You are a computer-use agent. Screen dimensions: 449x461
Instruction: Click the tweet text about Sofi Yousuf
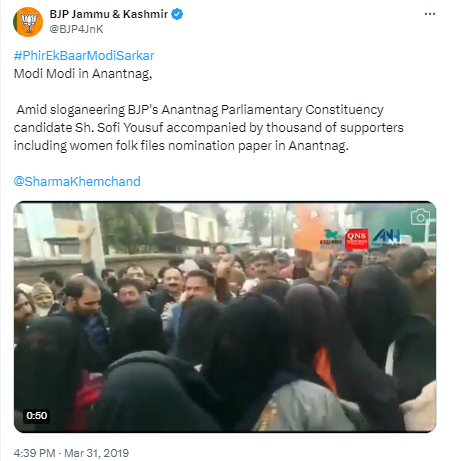click(x=209, y=128)
